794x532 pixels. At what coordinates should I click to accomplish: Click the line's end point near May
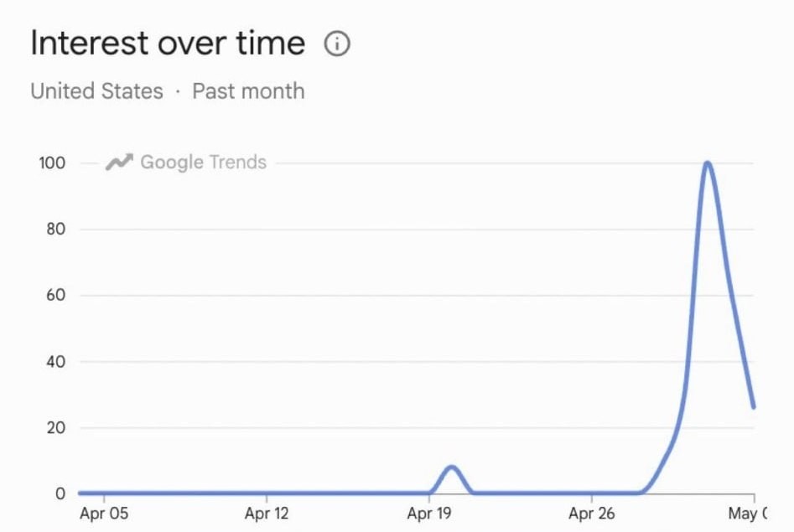(754, 406)
